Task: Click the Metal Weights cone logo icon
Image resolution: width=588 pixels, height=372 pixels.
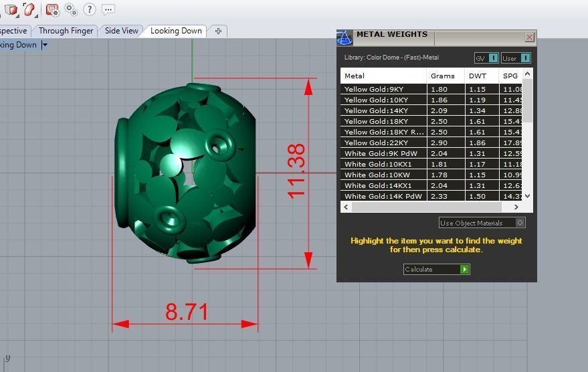Action: pyautogui.click(x=345, y=37)
